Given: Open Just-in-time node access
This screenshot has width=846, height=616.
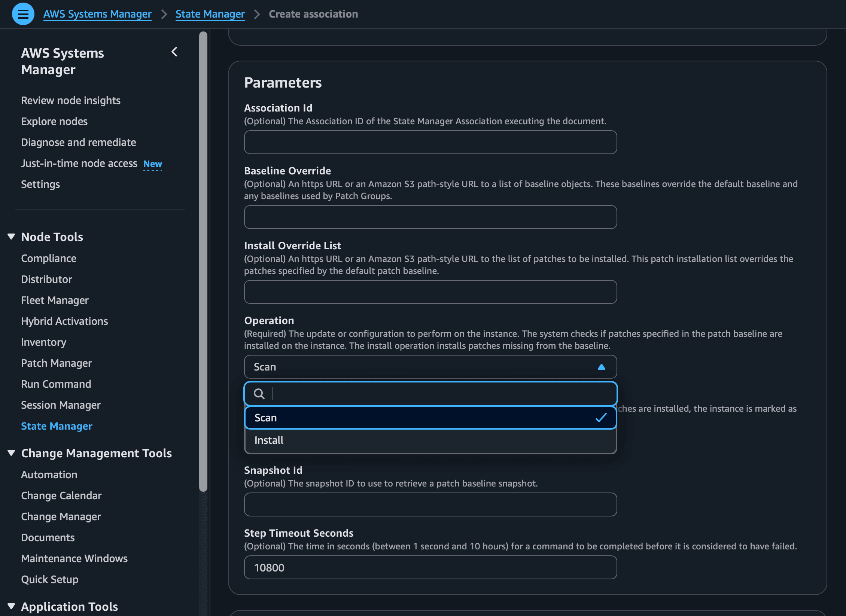Looking at the screenshot, I should [x=79, y=163].
